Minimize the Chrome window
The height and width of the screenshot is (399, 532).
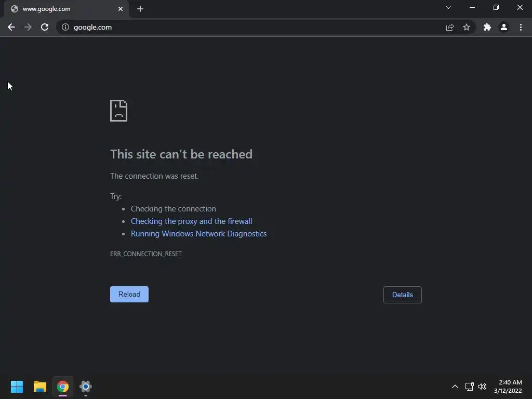click(x=472, y=7)
